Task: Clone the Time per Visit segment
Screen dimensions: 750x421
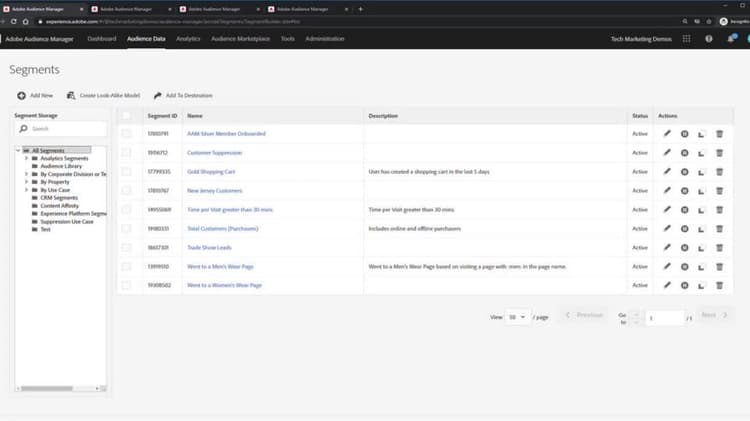Action: (x=701, y=210)
